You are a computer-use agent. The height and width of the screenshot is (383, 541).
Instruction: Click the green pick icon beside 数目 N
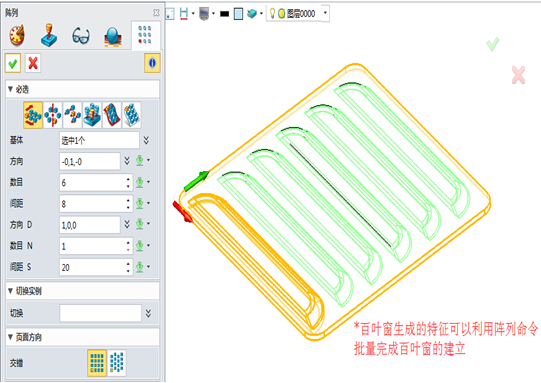(x=139, y=246)
